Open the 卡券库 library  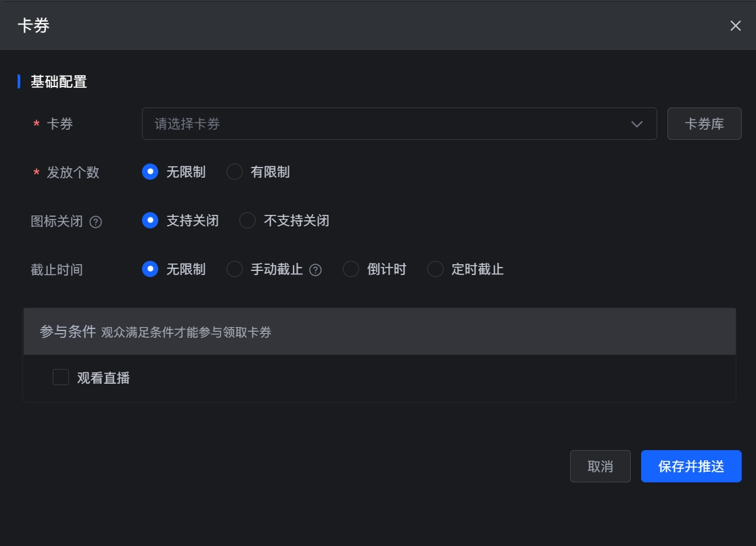pos(704,124)
